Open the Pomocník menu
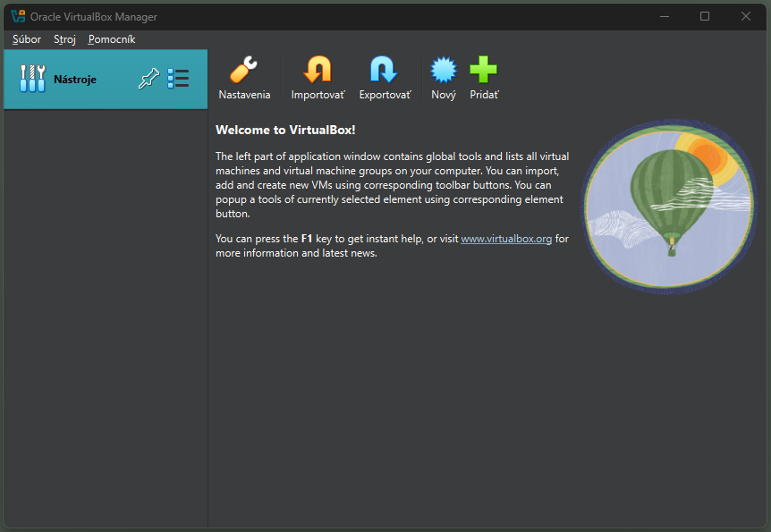 [112, 39]
